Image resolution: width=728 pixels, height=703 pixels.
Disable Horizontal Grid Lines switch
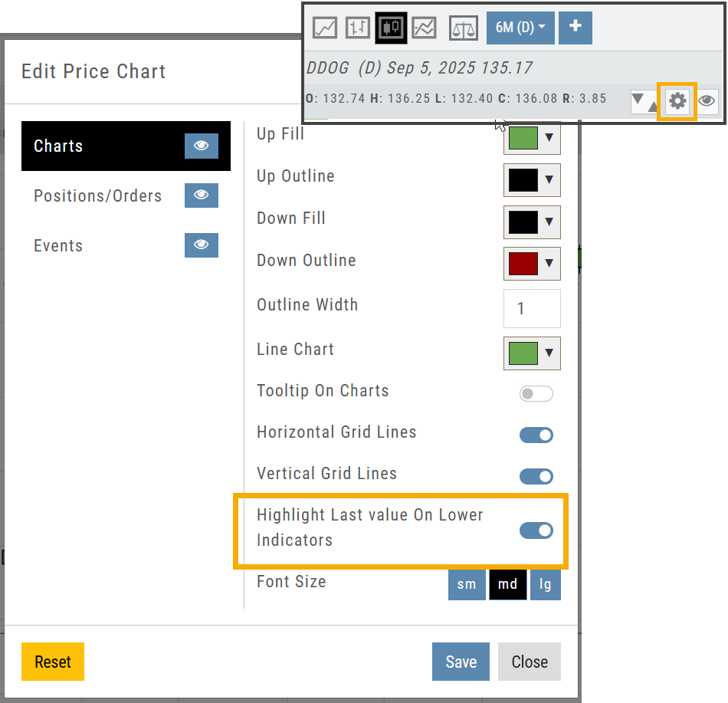536,435
